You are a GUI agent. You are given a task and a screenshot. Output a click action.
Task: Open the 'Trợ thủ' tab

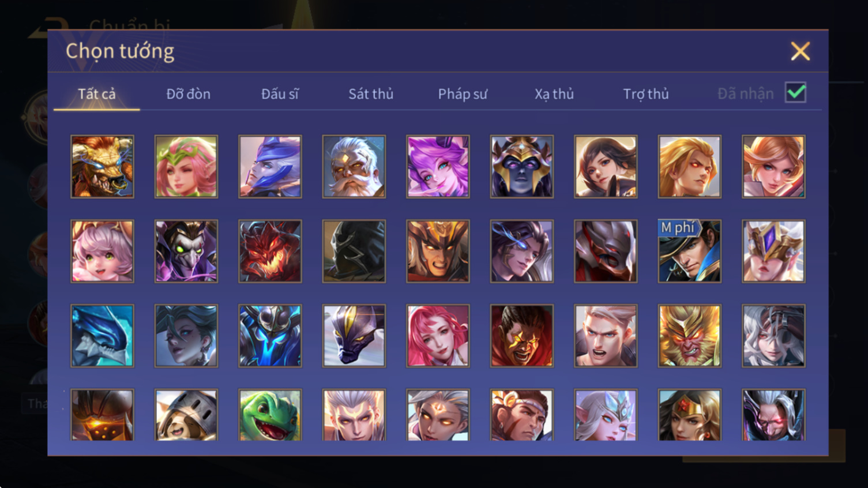(x=646, y=93)
